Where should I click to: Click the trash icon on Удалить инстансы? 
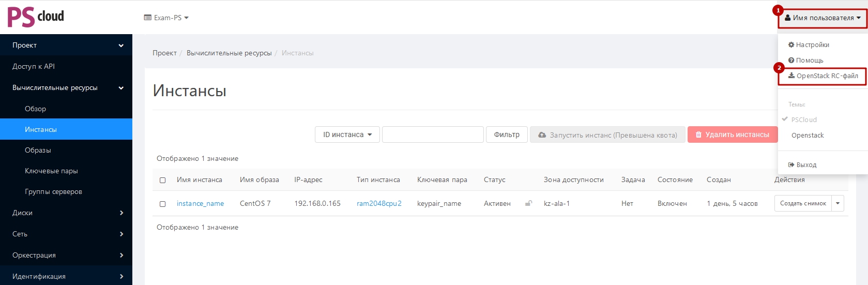click(x=698, y=134)
